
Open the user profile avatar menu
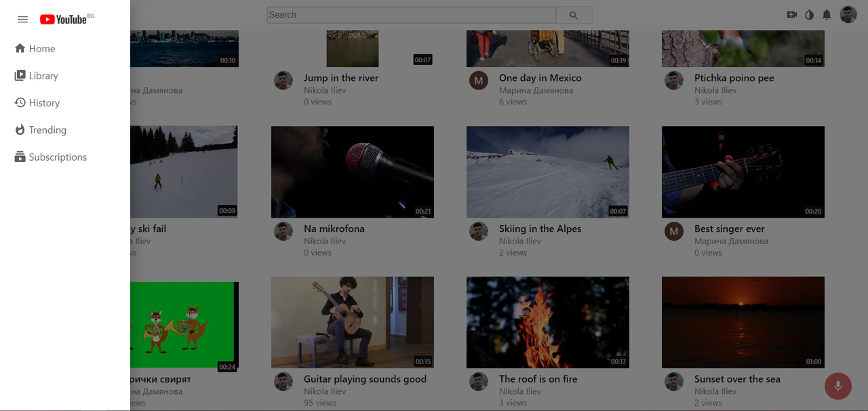848,14
